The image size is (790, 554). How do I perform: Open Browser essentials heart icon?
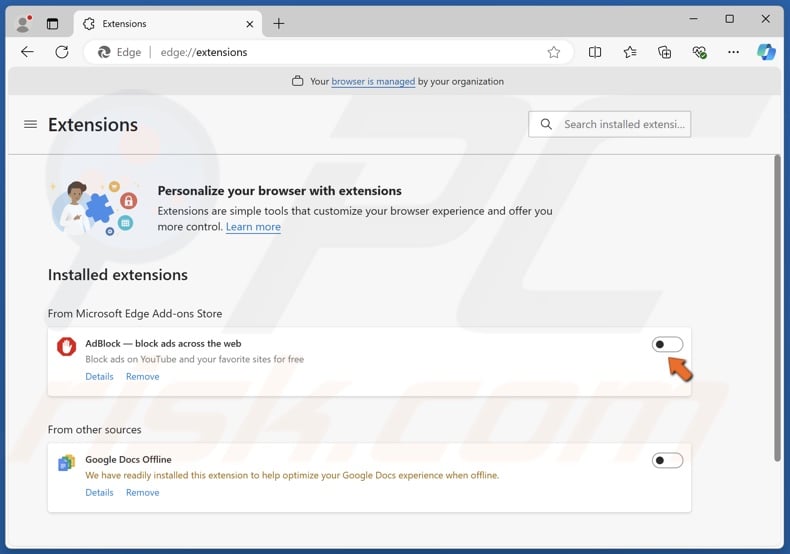(x=699, y=52)
